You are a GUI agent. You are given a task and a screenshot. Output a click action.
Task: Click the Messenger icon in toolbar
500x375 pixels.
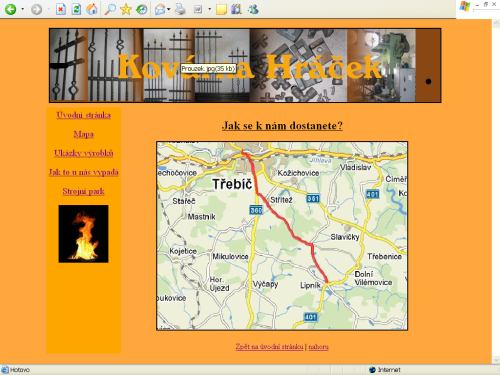tap(253, 9)
